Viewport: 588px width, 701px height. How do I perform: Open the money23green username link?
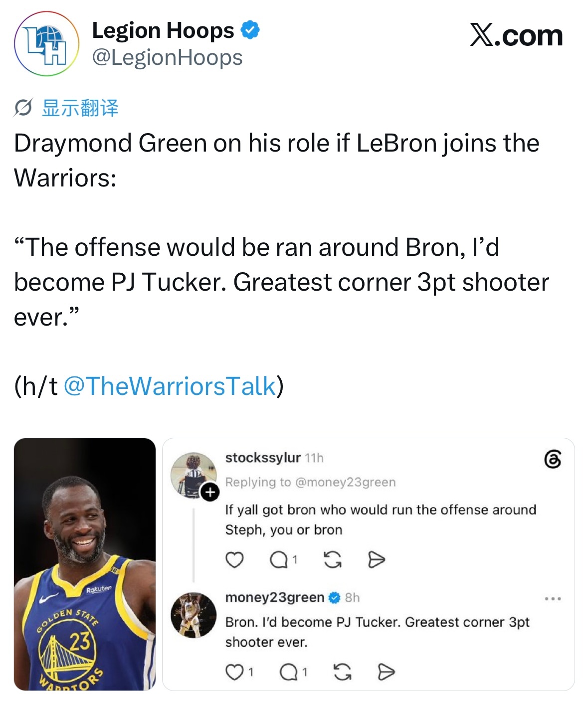(275, 597)
